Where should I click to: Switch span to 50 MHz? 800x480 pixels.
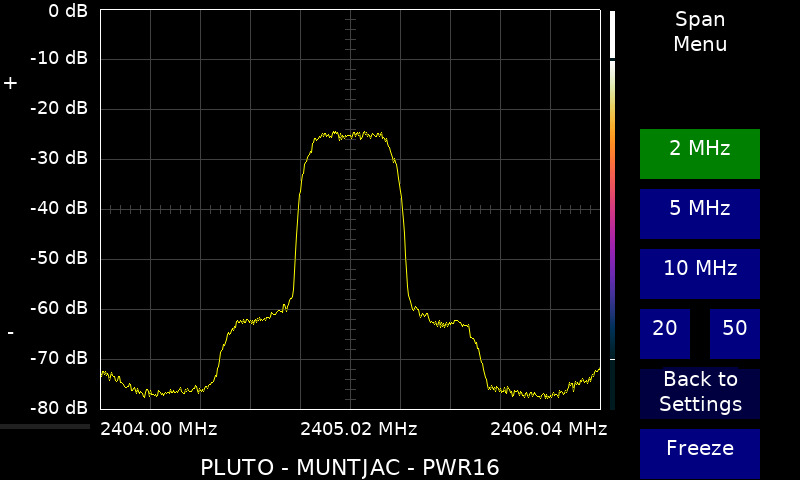[x=734, y=333]
